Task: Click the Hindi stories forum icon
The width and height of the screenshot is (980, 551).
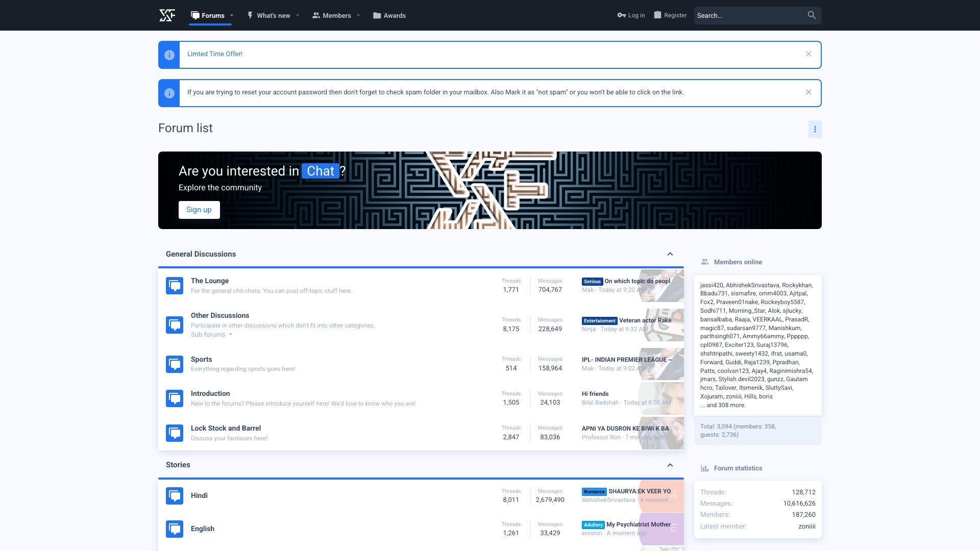Action: (175, 495)
